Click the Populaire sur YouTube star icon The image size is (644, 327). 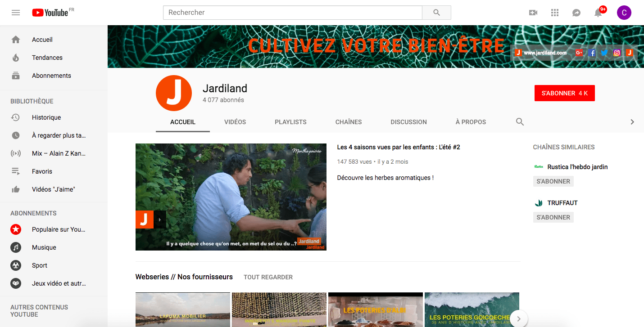pos(16,229)
